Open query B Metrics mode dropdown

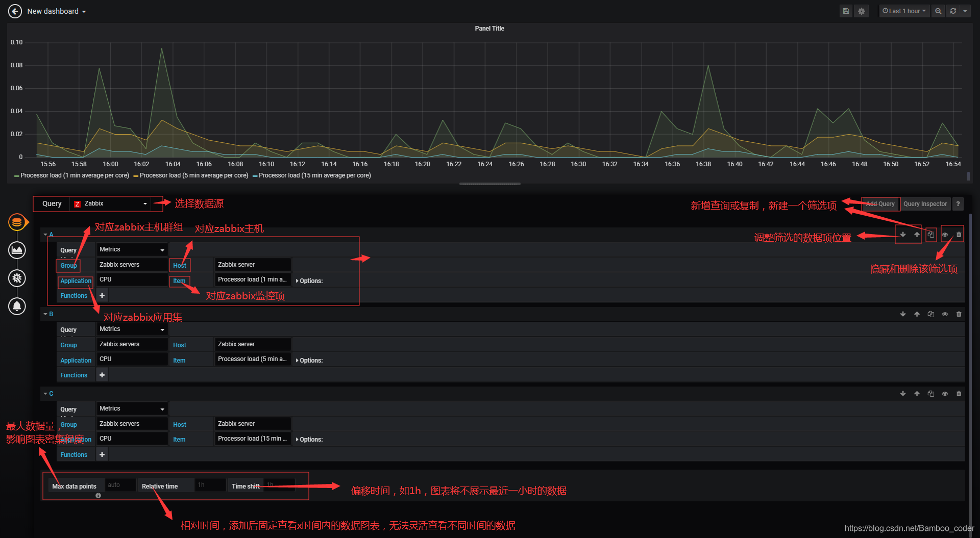[x=132, y=329]
